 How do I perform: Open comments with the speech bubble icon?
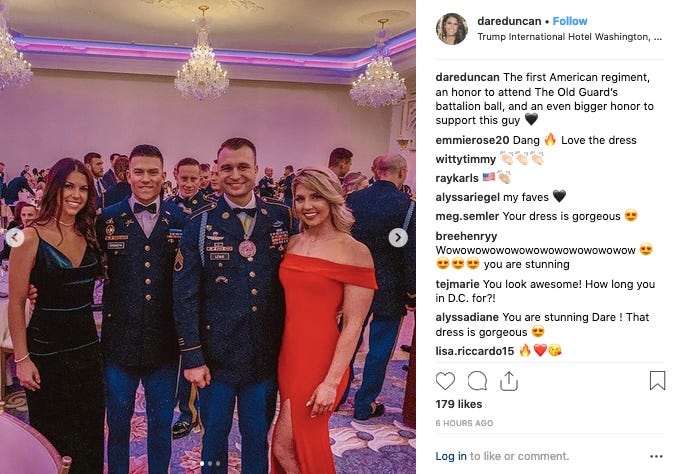pyautogui.click(x=477, y=381)
